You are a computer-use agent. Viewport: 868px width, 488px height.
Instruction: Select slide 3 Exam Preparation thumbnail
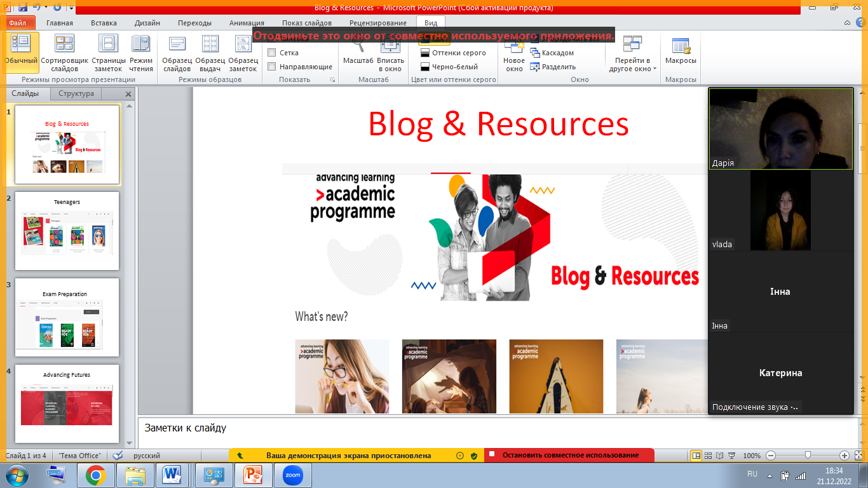[67, 317]
